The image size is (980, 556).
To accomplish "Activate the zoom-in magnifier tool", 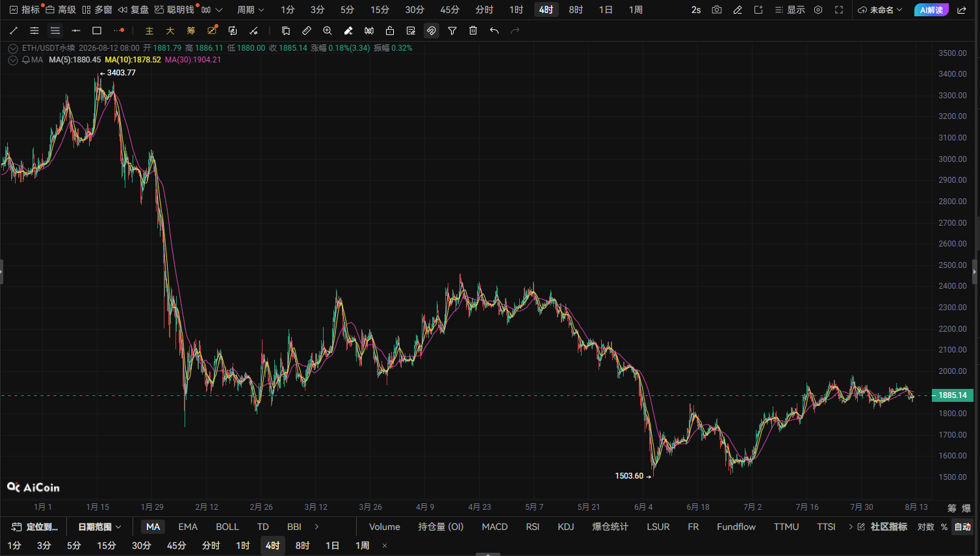I will click(x=328, y=31).
